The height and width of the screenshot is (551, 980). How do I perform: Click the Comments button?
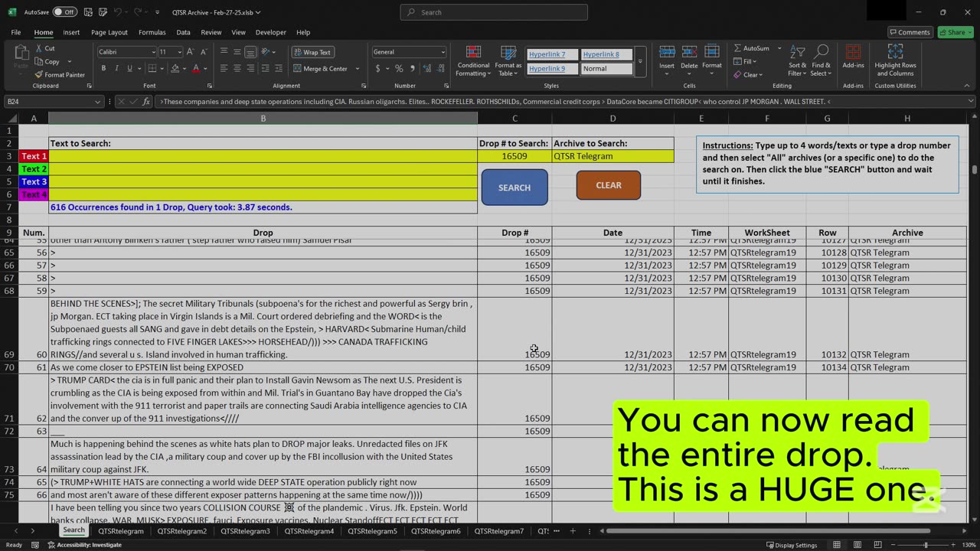[x=910, y=32]
